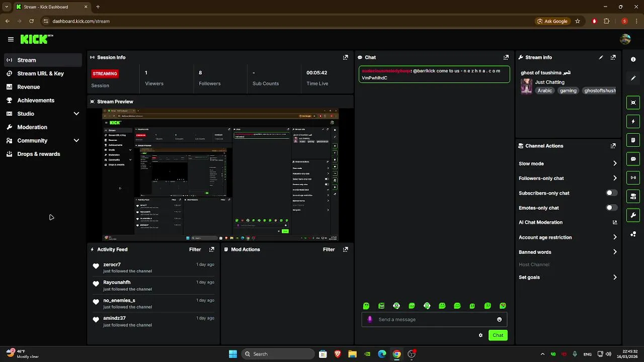The image size is (644, 362).
Task: Click the red STREAMING status badge
Action: tap(105, 73)
